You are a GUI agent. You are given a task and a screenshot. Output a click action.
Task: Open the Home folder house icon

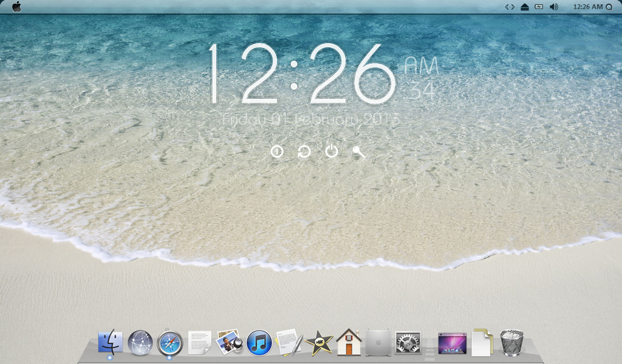pos(349,342)
